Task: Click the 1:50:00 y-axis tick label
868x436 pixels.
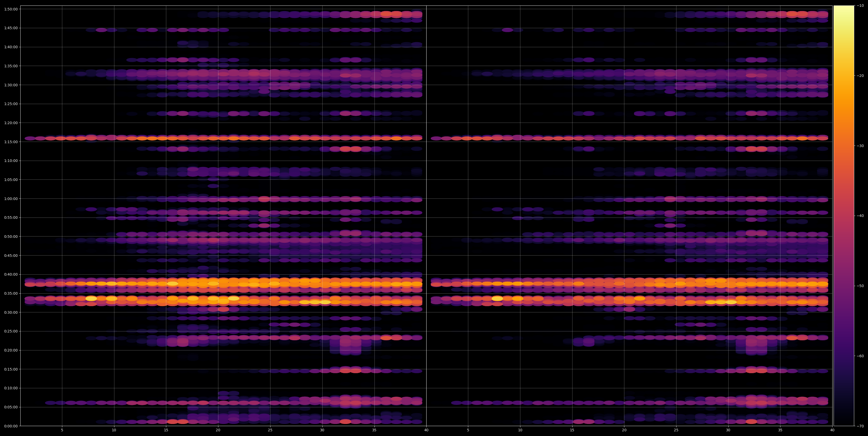Action: coord(11,9)
